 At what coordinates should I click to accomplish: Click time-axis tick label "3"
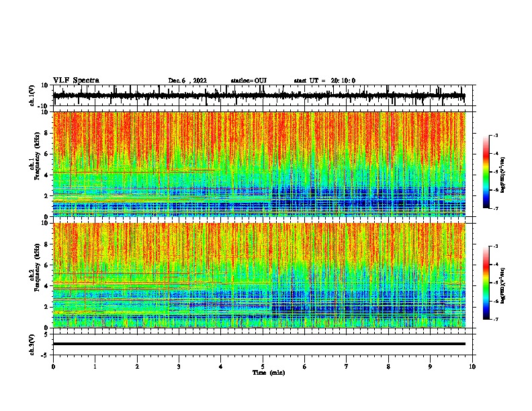click(179, 367)
